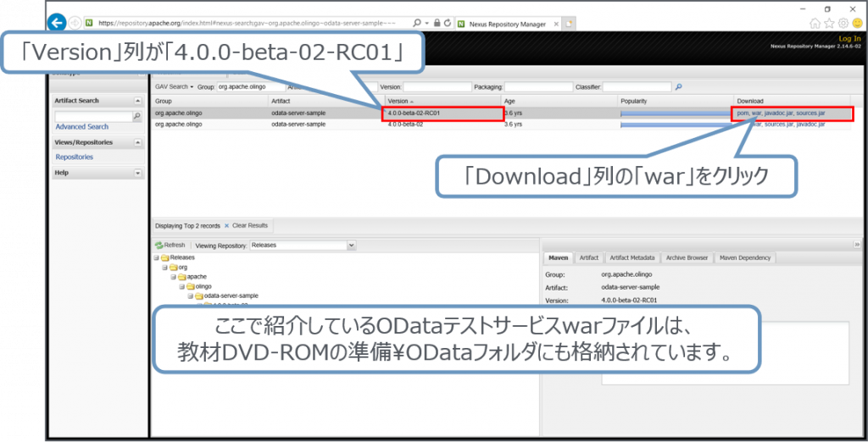Click the Log In link
The height and width of the screenshot is (442, 868).
(849, 38)
